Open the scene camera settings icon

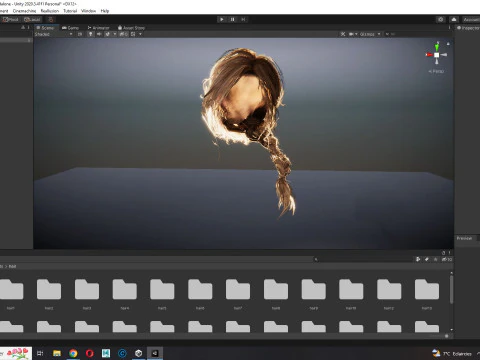tap(351, 34)
